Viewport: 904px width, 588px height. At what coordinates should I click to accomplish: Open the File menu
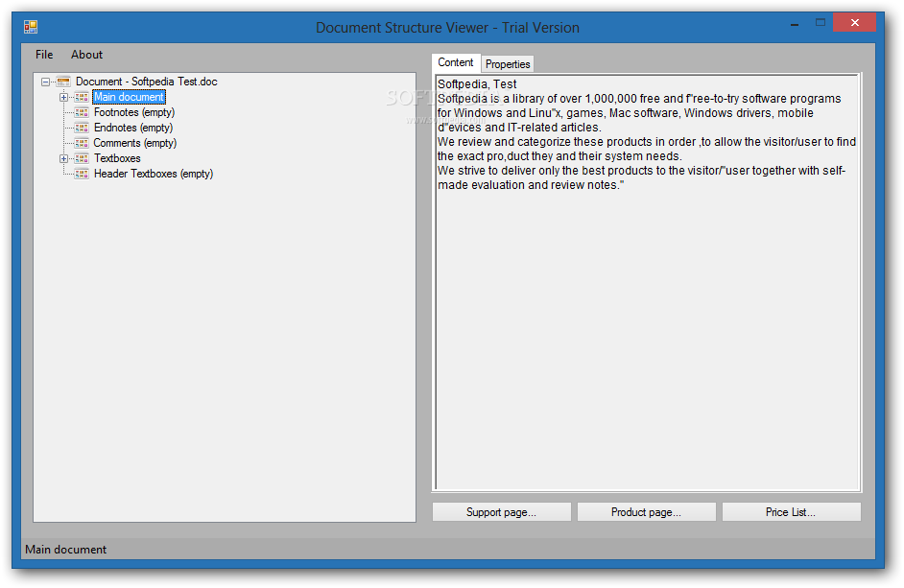(44, 55)
